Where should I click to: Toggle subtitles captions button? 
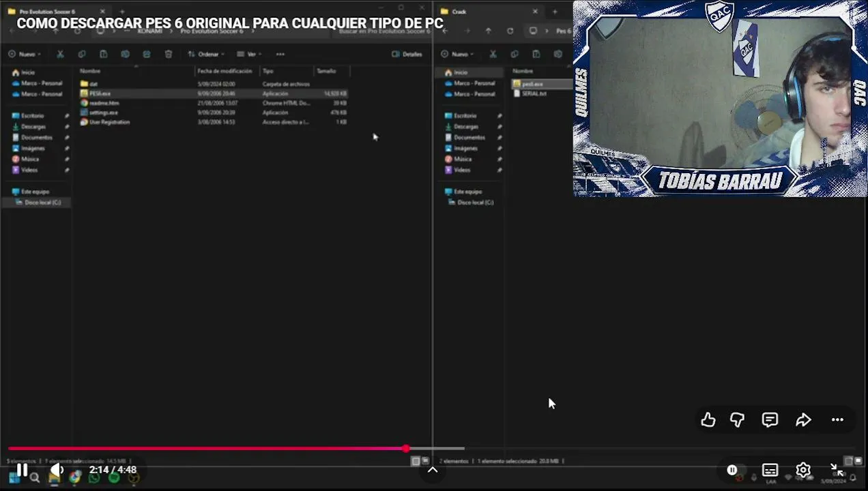770,470
